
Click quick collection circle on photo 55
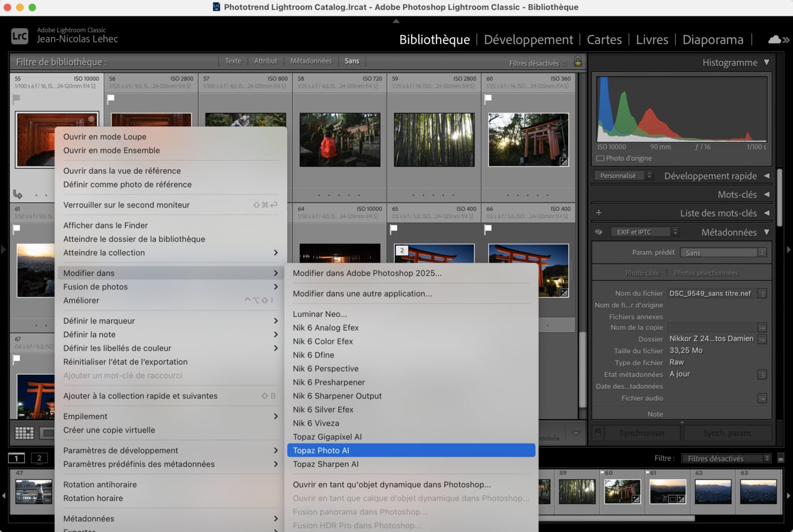91,119
